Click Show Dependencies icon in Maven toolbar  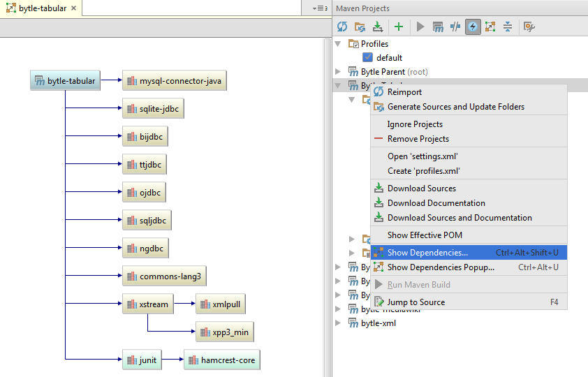(490, 27)
